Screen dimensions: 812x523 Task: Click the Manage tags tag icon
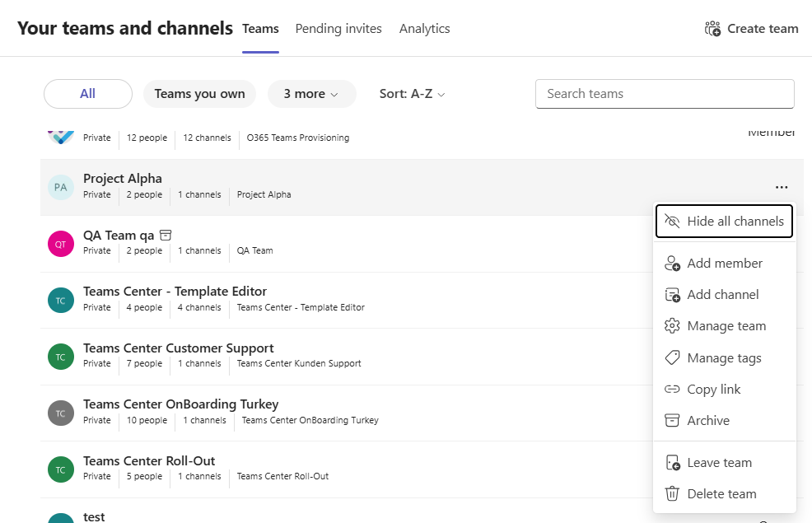[x=672, y=357]
